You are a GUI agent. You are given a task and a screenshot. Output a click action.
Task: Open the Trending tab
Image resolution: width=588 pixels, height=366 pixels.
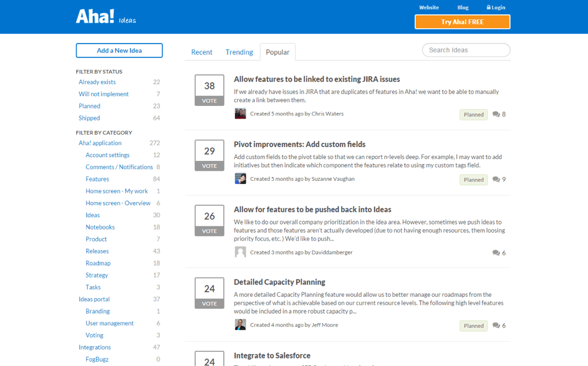click(x=239, y=52)
